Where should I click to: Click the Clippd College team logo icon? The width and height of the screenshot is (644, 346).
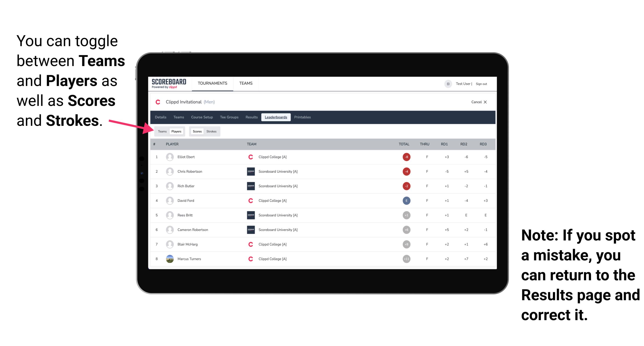[249, 157]
